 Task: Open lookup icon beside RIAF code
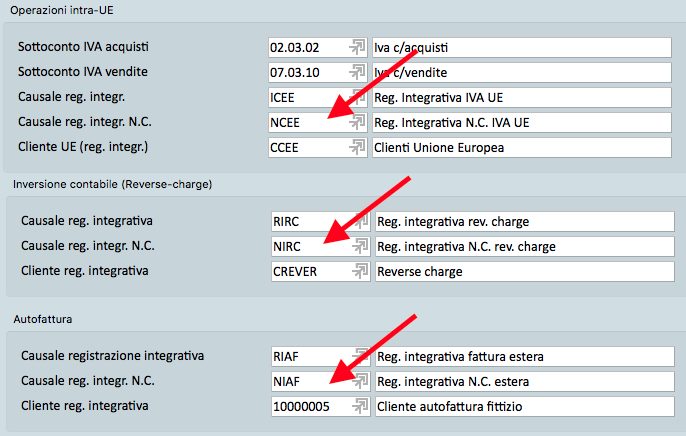tap(357, 355)
